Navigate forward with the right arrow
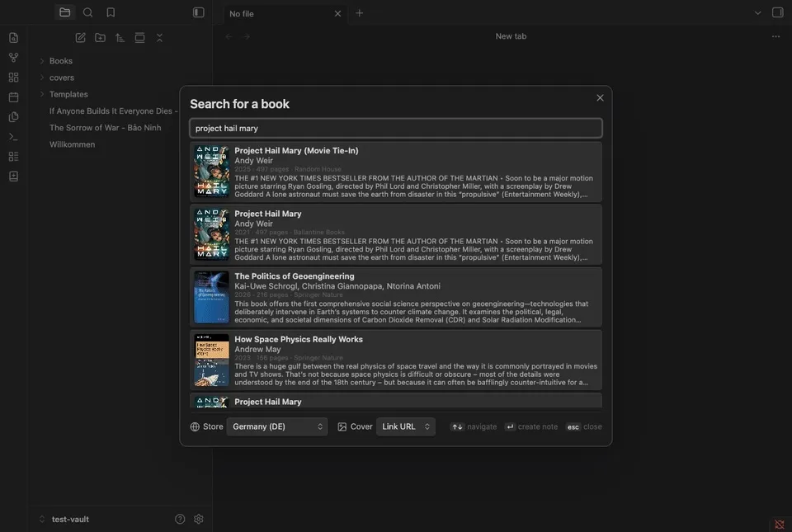The image size is (792, 532). (247, 36)
